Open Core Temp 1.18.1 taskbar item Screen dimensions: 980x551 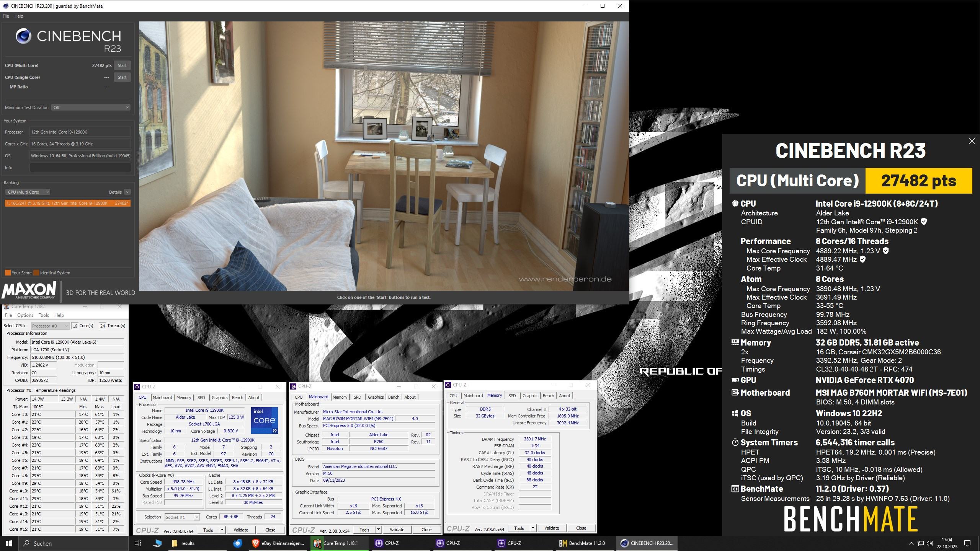pos(336,543)
